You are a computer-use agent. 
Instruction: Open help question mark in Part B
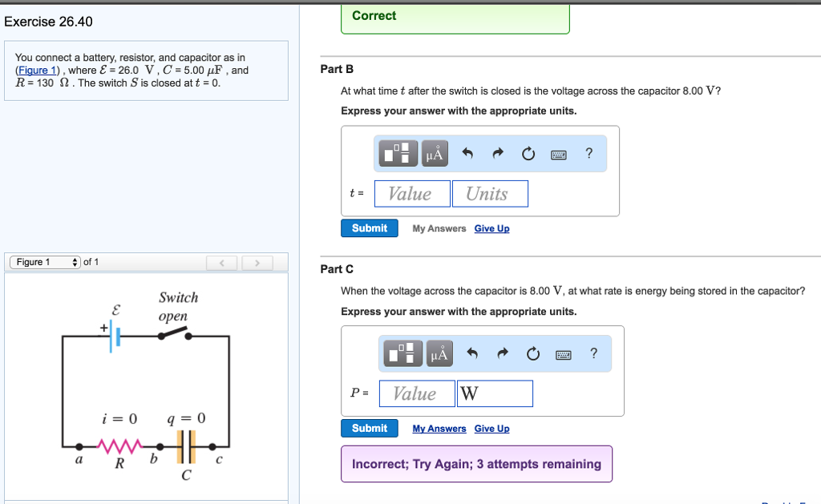[x=589, y=154]
